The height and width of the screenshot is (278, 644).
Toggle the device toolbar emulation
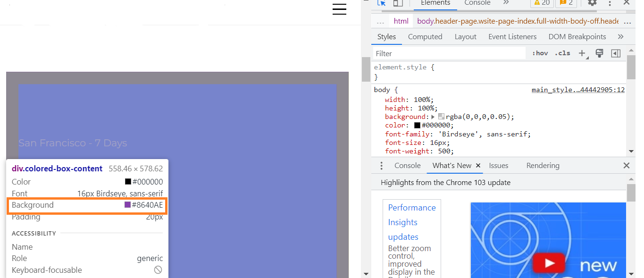[x=398, y=3]
